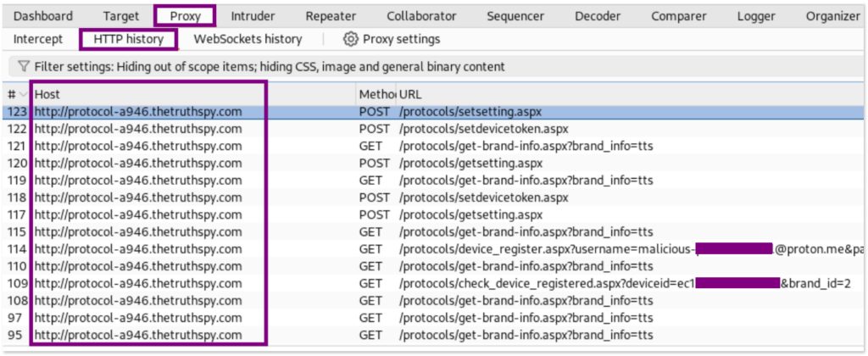Open the Logger tab
This screenshot has height=356, width=868.
(x=756, y=16)
